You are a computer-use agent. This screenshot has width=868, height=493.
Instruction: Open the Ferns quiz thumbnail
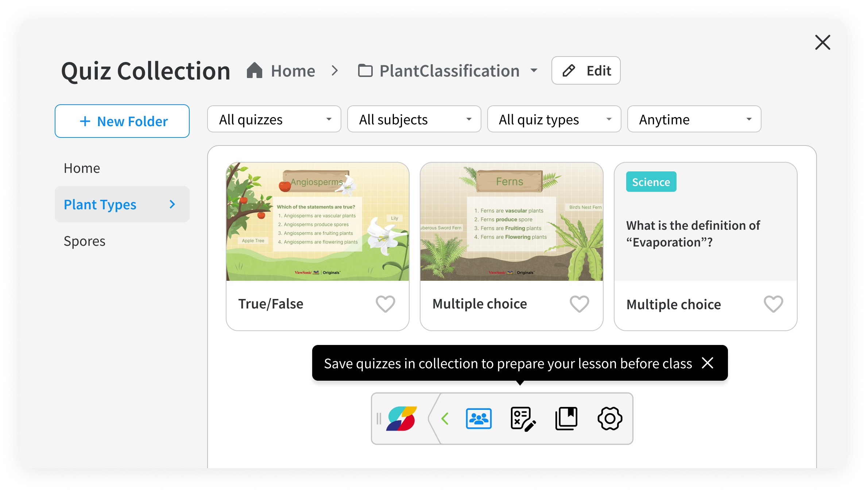511,222
